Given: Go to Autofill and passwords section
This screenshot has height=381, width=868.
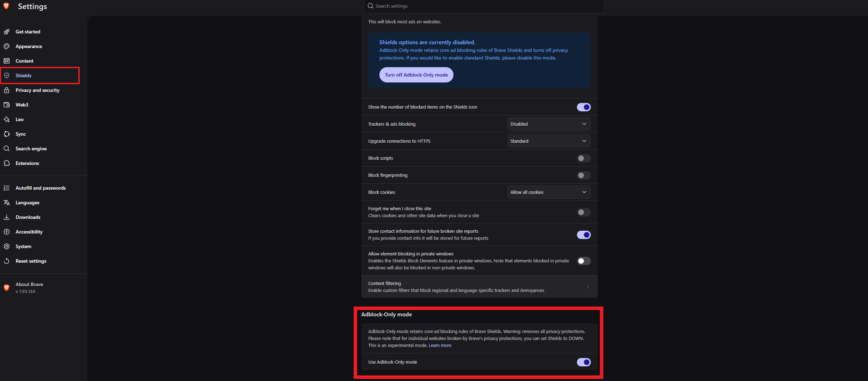Looking at the screenshot, I should click(40, 188).
